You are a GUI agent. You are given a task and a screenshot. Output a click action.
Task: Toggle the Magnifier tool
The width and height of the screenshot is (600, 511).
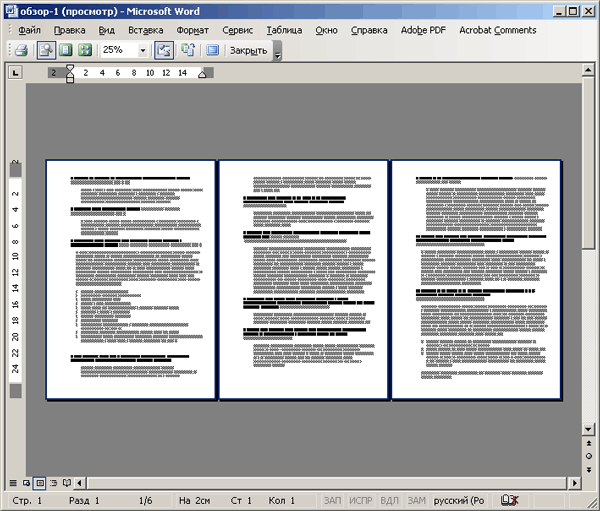tap(46, 50)
